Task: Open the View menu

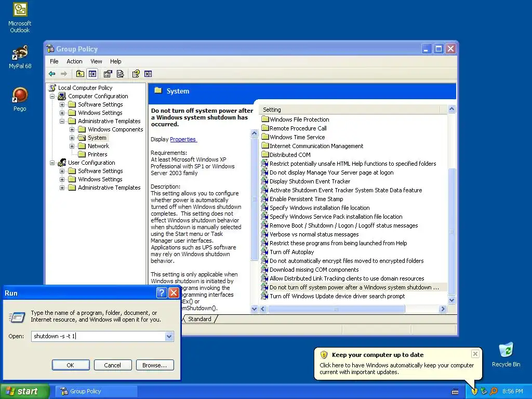Action: click(96, 61)
